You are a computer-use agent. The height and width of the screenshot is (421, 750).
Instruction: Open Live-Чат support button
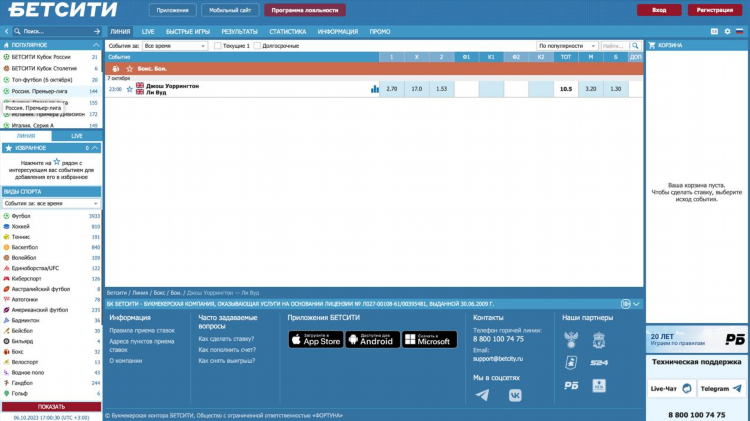(671, 388)
